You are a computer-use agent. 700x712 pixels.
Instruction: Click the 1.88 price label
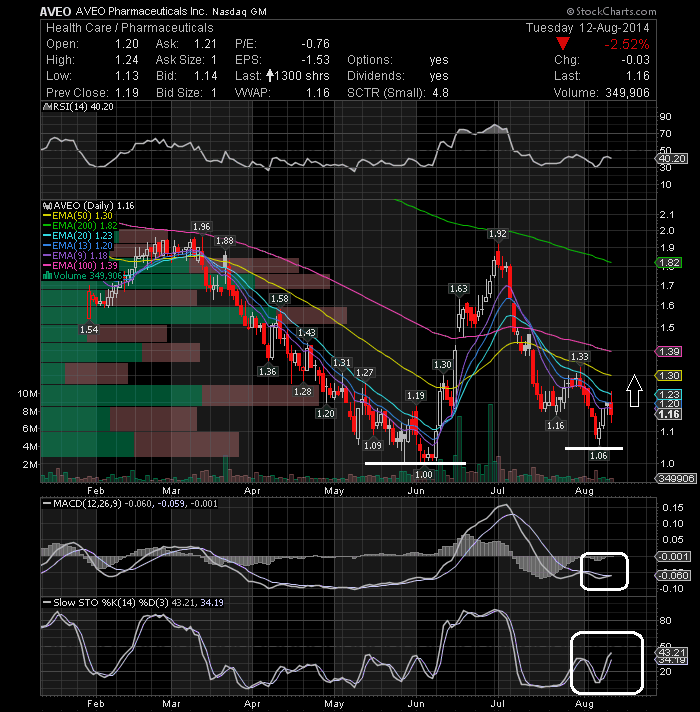225,241
